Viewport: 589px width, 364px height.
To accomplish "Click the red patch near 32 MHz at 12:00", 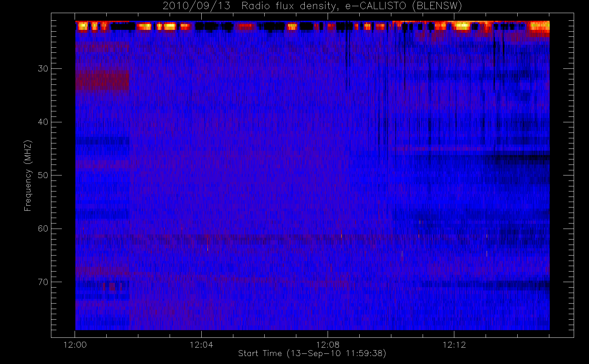I will [x=102, y=81].
